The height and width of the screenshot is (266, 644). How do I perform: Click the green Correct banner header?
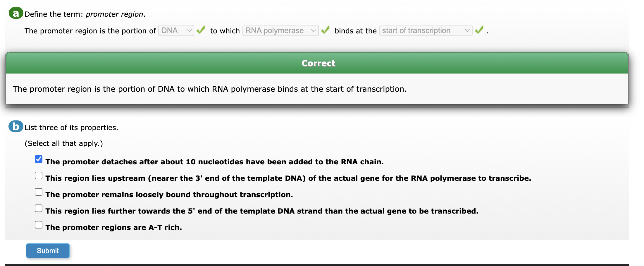[x=317, y=63]
